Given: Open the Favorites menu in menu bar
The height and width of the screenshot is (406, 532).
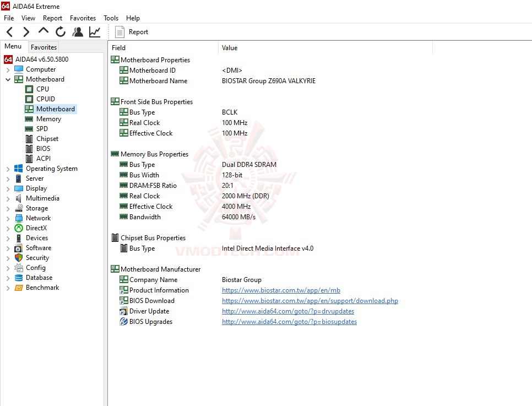Looking at the screenshot, I should (83, 18).
